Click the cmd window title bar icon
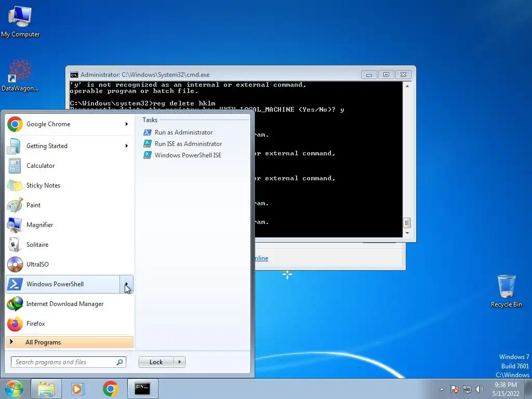 [74, 75]
